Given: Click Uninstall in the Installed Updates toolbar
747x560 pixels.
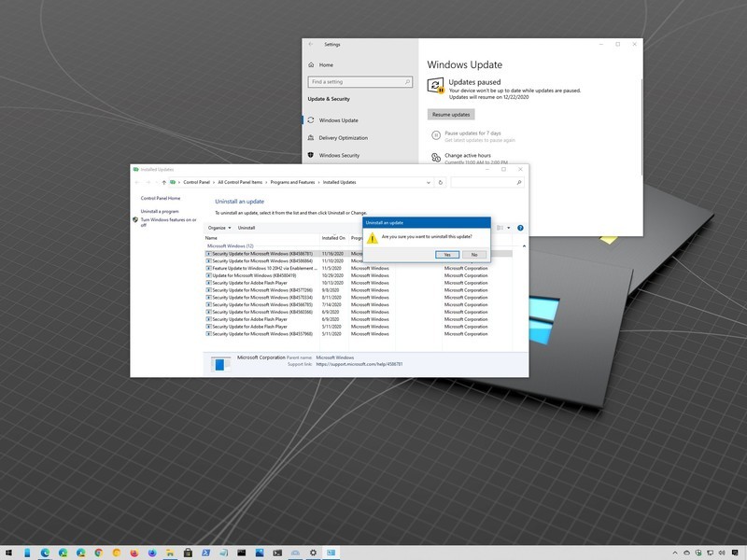Looking at the screenshot, I should point(247,228).
